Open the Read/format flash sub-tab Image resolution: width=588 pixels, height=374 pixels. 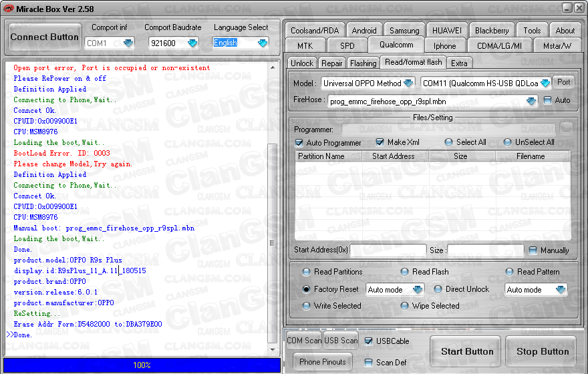coord(413,62)
